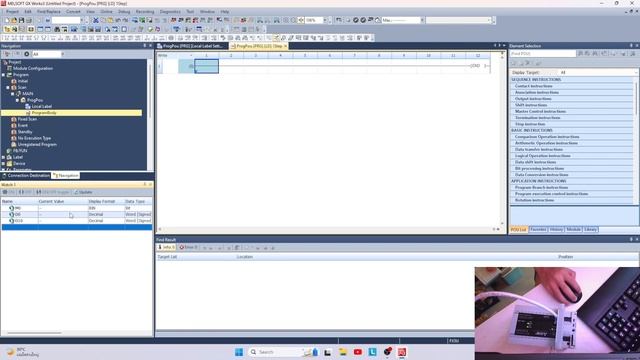The image size is (640, 360).
Task: Select Local Label in project tree
Action: click(x=42, y=107)
